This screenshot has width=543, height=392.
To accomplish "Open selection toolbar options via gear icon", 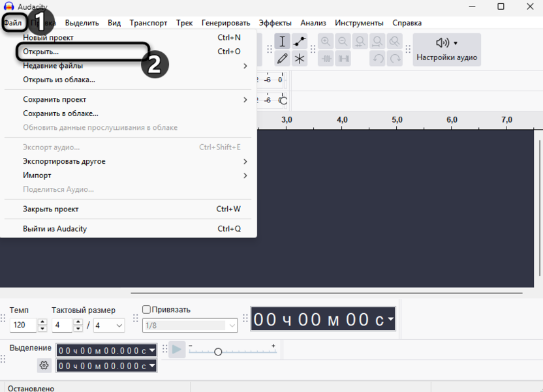I will 43,365.
